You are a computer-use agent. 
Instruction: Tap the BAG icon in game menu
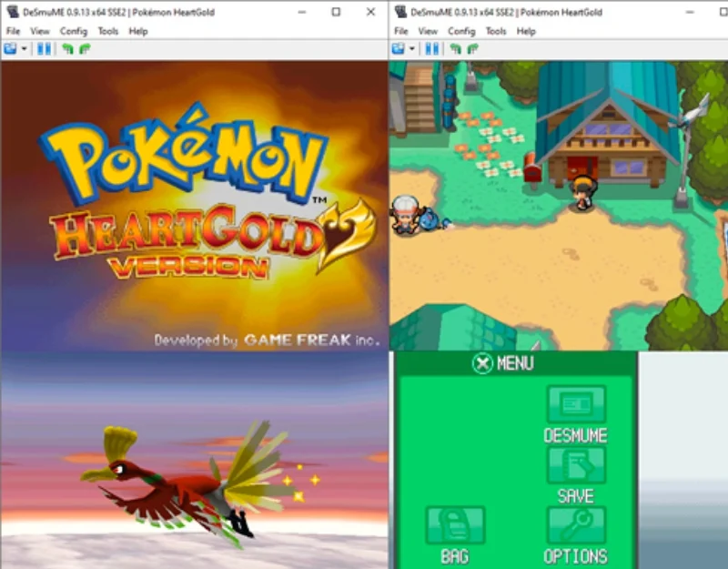[x=456, y=525]
